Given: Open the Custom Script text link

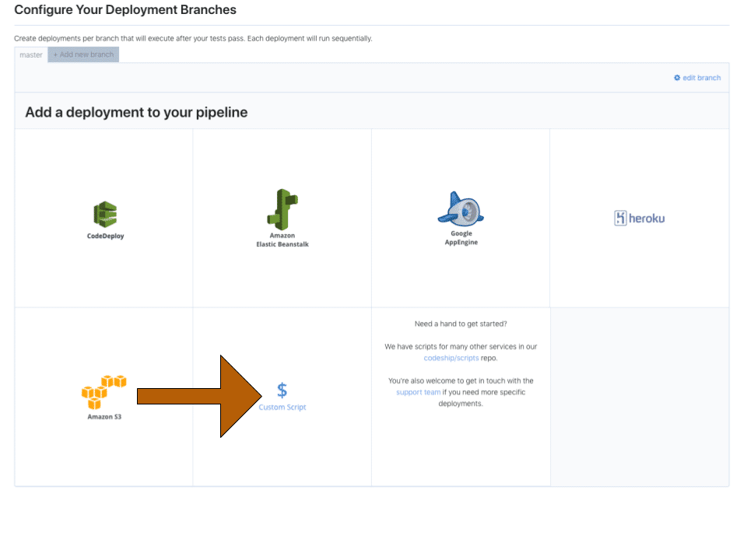Looking at the screenshot, I should tap(282, 407).
